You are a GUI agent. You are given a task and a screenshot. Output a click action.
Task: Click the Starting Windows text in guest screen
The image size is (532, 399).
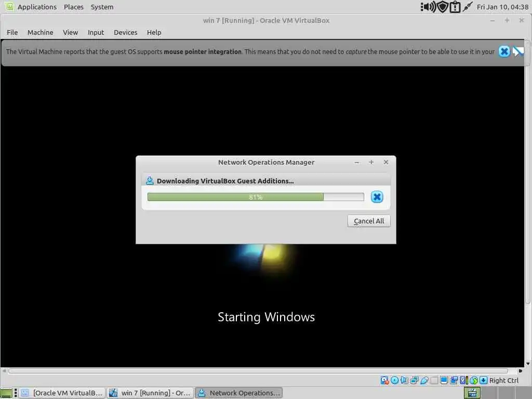[267, 317]
